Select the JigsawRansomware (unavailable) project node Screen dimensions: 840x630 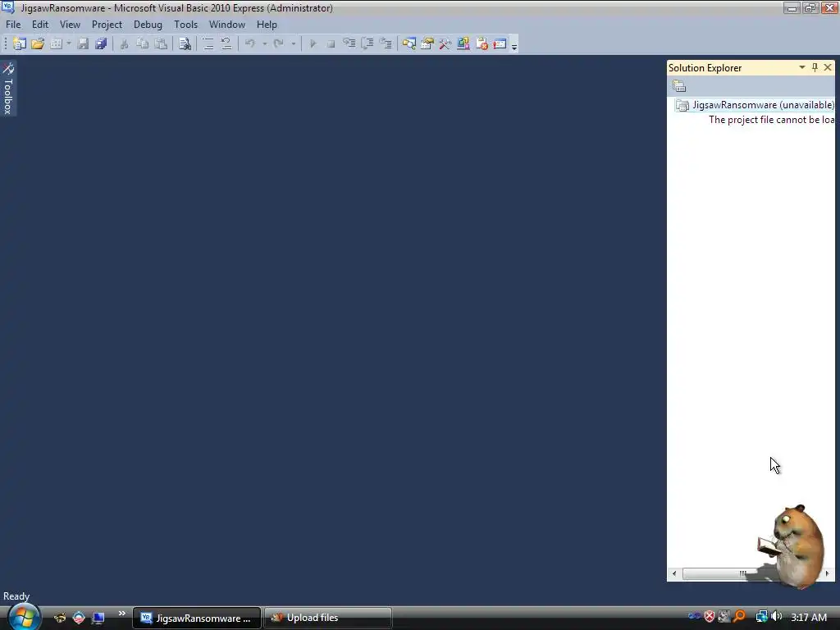(755, 105)
